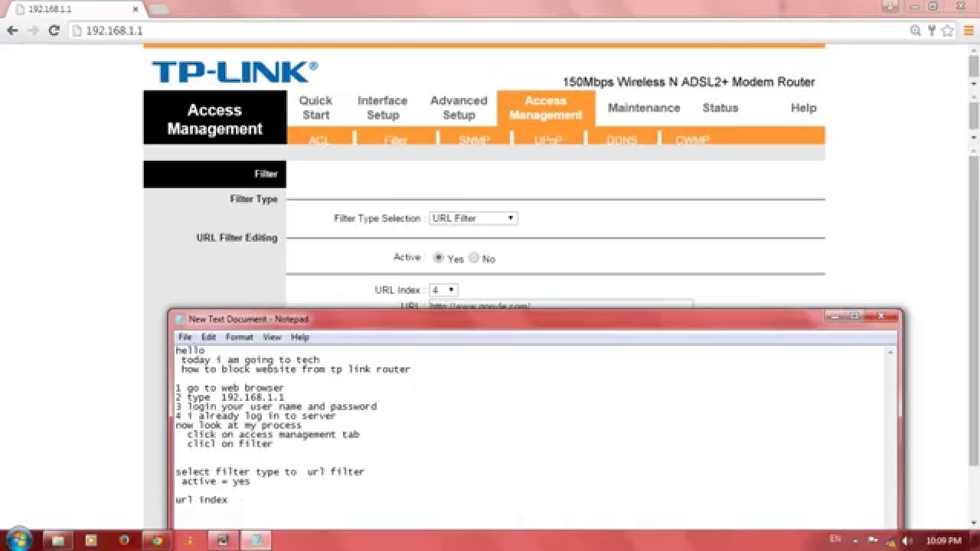This screenshot has height=551, width=980.
Task: Close the 192.168.1.1 browser tab
Action: [x=135, y=9]
